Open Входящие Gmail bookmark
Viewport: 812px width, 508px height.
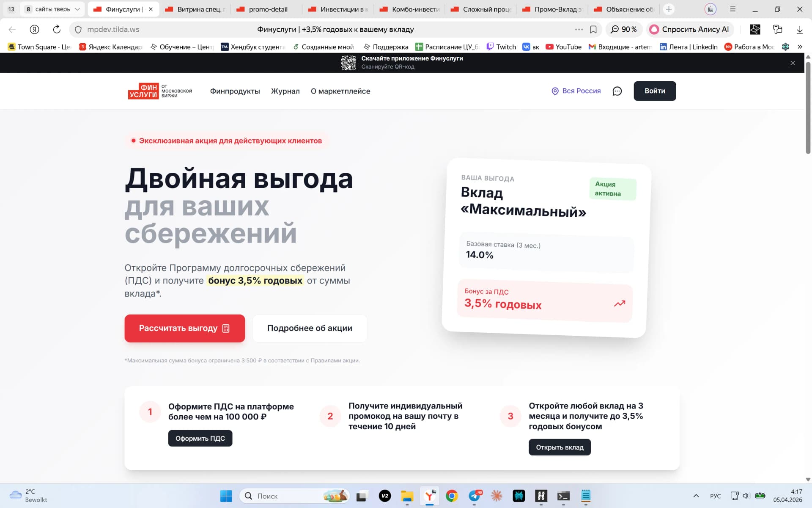620,47
